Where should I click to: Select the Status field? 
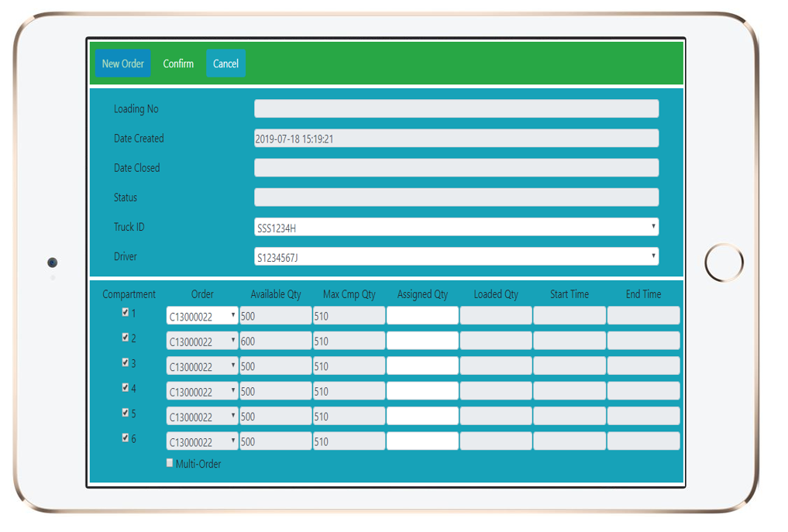coord(456,197)
